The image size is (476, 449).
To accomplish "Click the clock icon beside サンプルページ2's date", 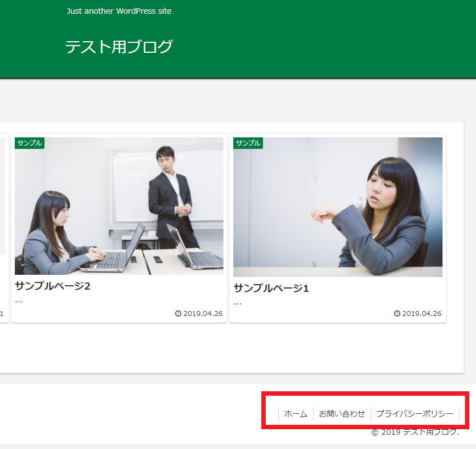I will pos(177,313).
